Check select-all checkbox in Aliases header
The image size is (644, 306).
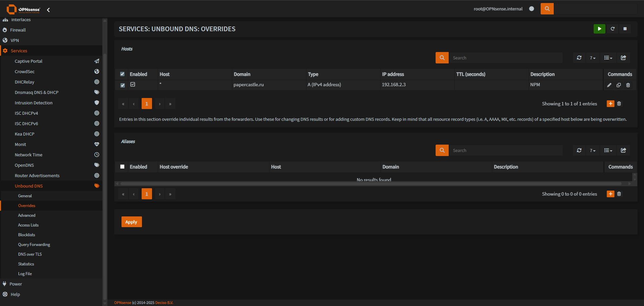(122, 167)
